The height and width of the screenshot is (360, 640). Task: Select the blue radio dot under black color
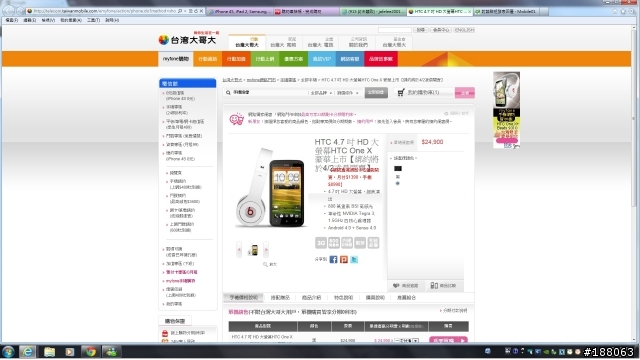click(397, 184)
